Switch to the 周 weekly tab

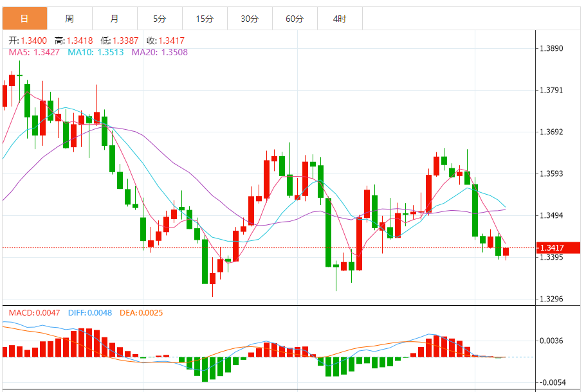click(69, 18)
